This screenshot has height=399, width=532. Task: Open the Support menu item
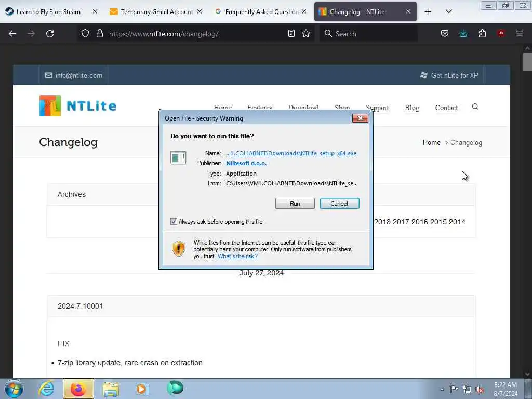point(377,108)
